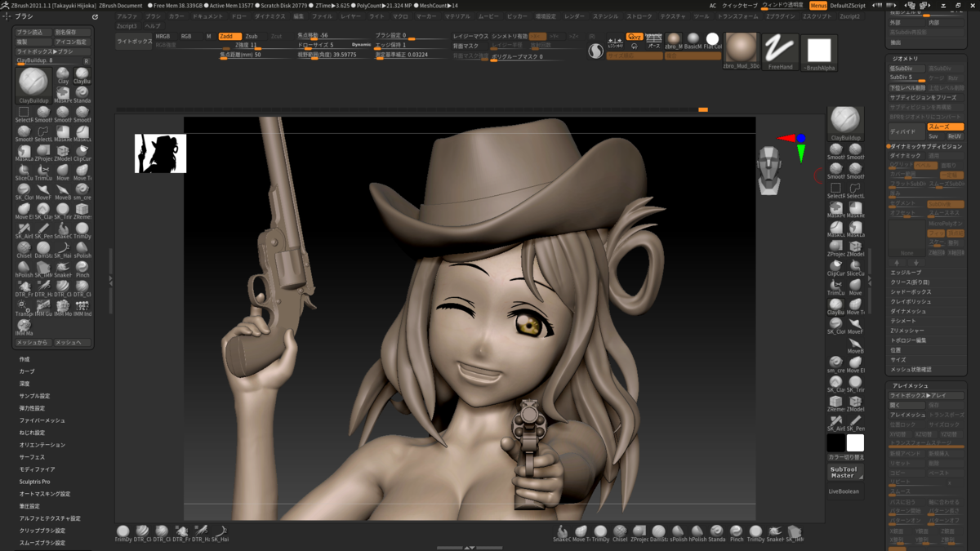Pick the Clay brush icon

coord(63,77)
